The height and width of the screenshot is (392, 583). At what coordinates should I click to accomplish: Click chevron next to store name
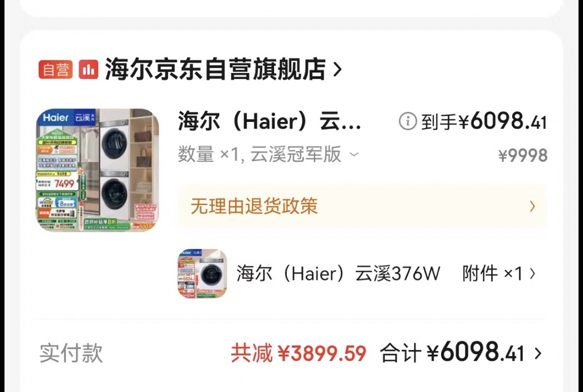pyautogui.click(x=337, y=69)
